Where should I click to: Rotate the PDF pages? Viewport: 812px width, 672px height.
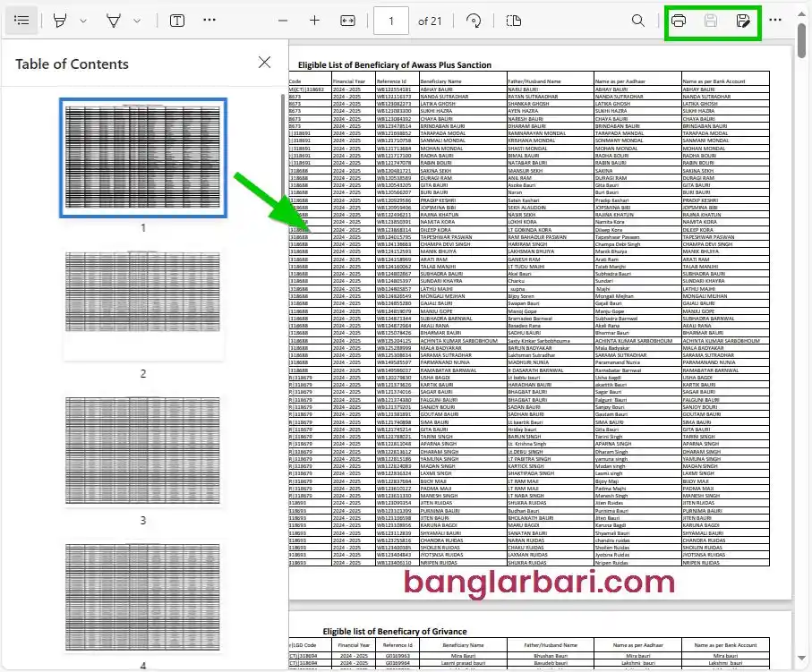[474, 20]
